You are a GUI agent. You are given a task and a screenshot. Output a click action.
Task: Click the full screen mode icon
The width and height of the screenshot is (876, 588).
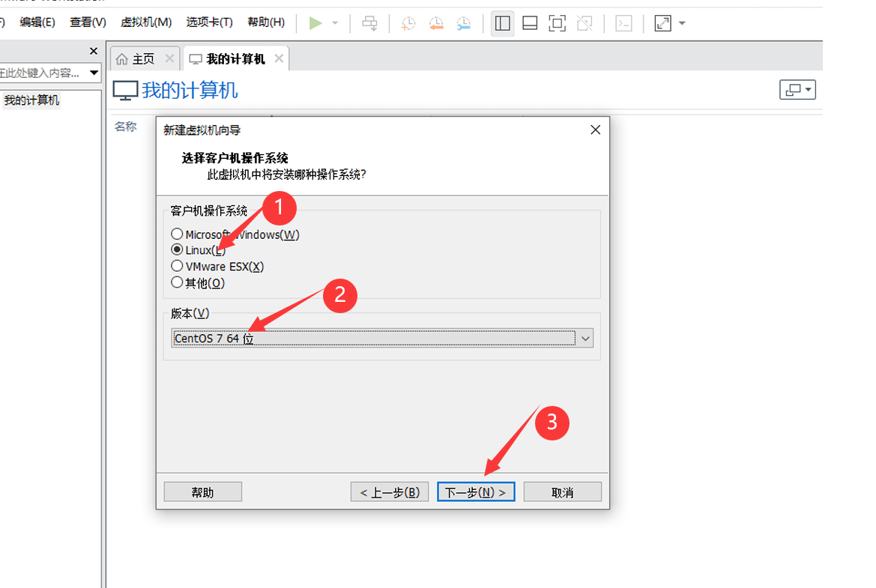click(x=557, y=23)
